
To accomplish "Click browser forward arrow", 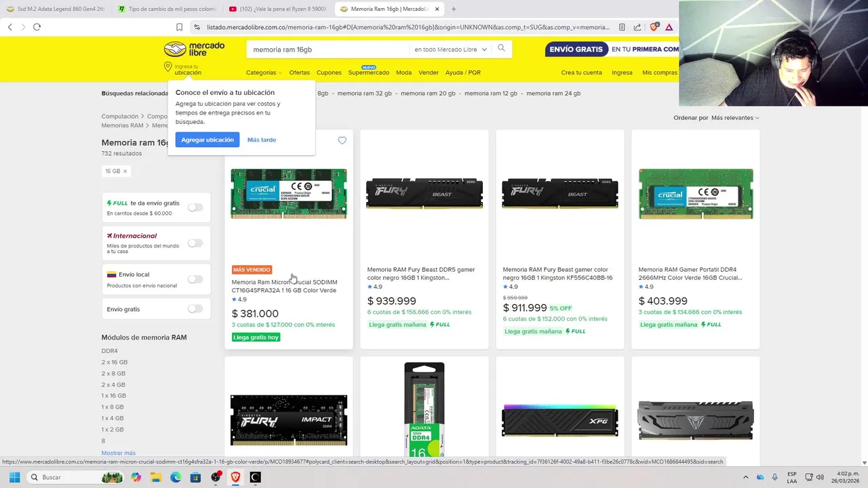I will [23, 27].
